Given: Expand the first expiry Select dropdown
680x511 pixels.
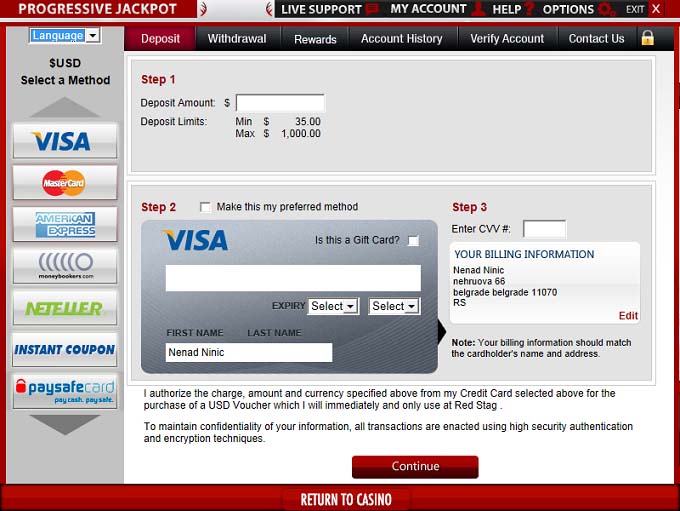Looking at the screenshot, I should coord(333,306).
